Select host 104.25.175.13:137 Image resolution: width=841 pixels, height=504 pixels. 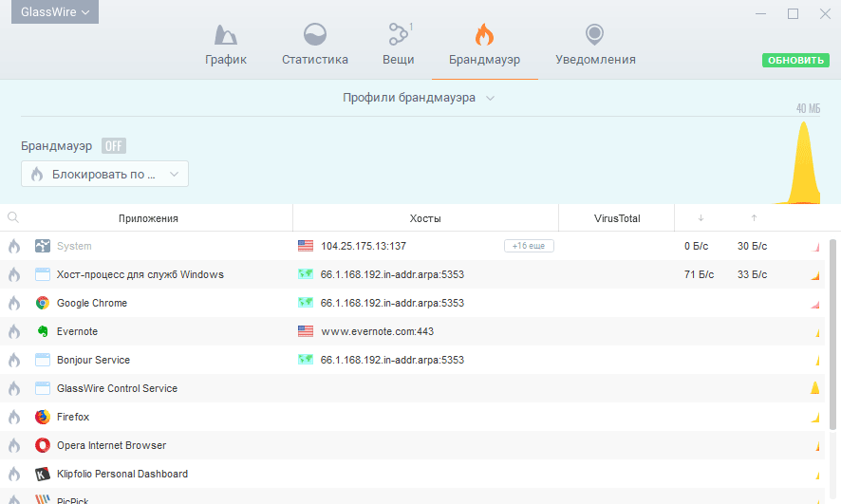pyautogui.click(x=364, y=246)
